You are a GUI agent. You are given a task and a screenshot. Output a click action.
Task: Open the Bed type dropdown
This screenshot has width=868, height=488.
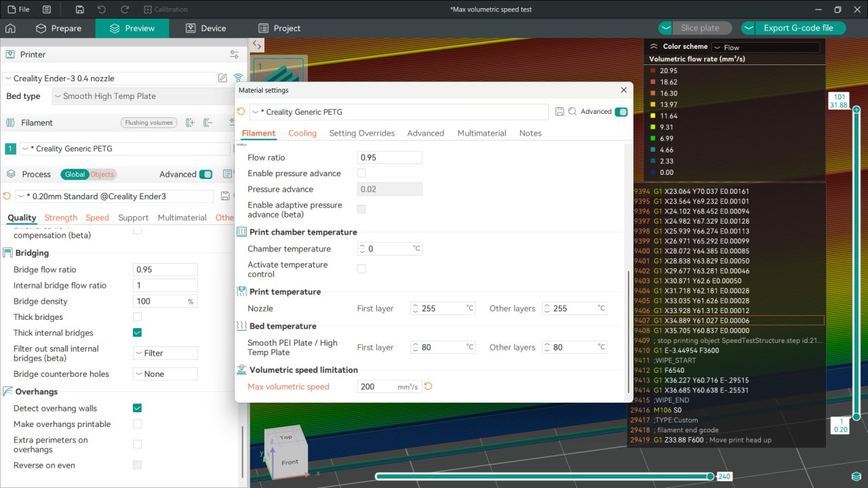(x=144, y=96)
